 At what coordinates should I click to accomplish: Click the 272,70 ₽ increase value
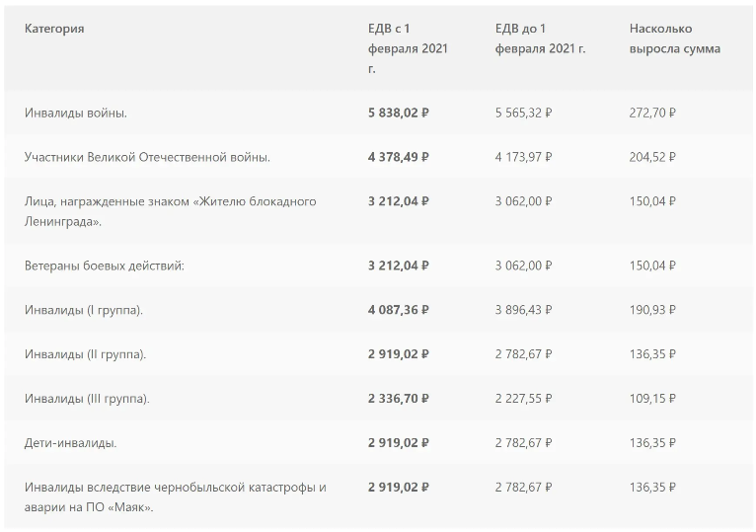(651, 113)
